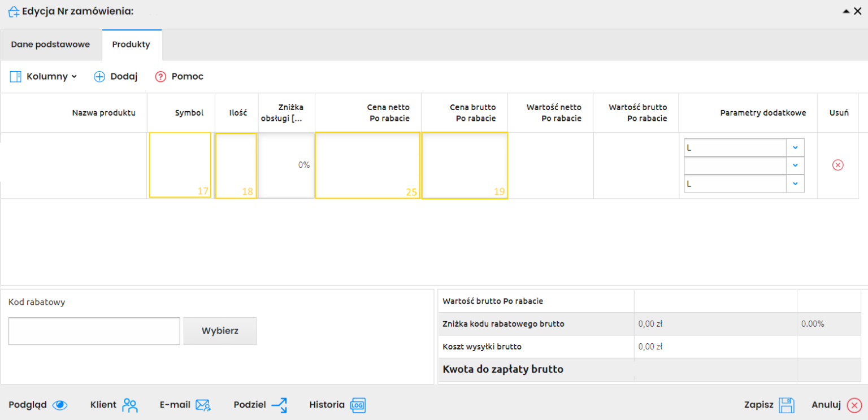Open the first parameter dropdown showing L
868x420 pixels.
coord(795,147)
